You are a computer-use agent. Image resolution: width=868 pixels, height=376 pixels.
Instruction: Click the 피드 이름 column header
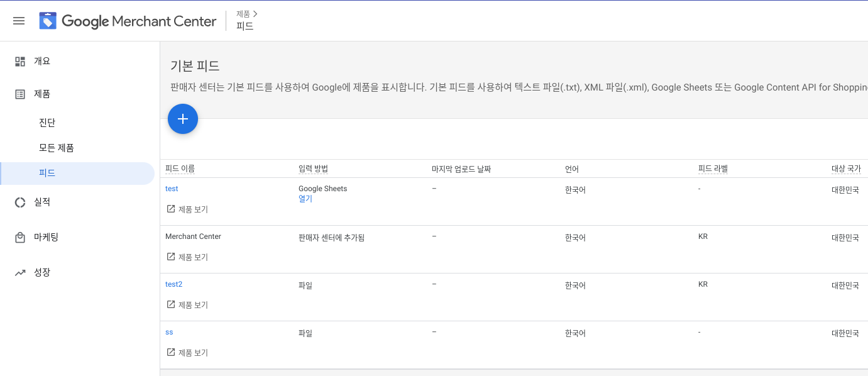click(180, 169)
